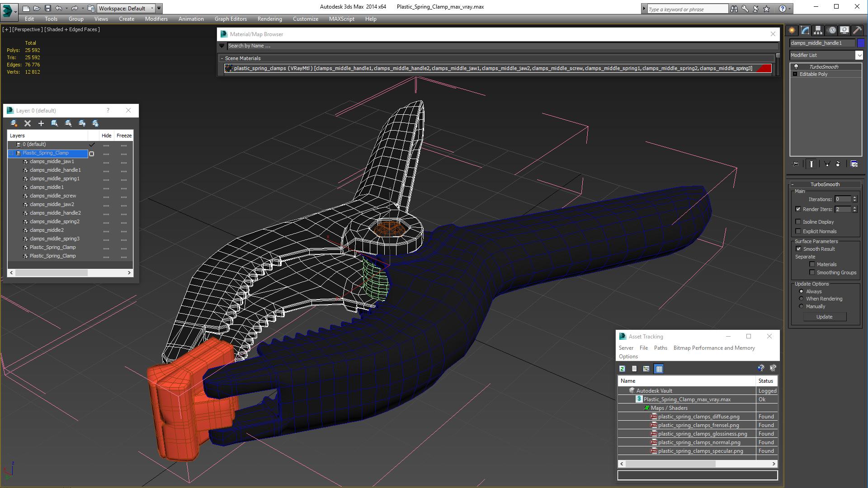The image size is (868, 488).
Task: Click the Refresh icon in Asset Tracking
Action: click(x=623, y=369)
